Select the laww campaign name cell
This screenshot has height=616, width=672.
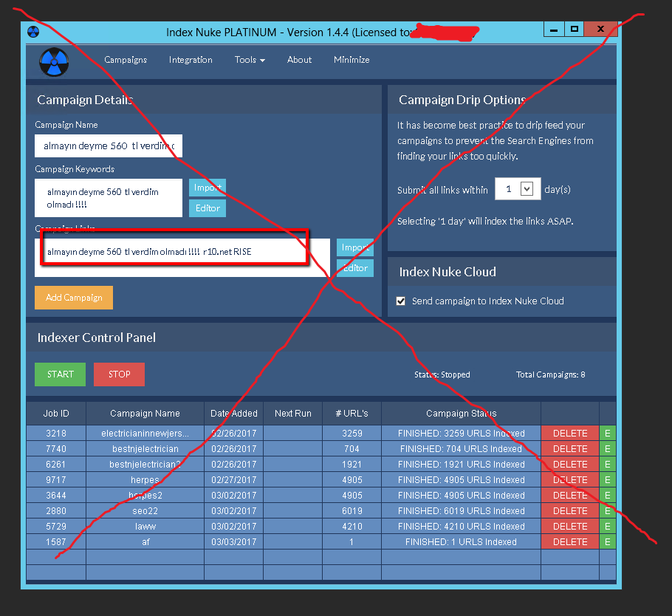coord(145,526)
